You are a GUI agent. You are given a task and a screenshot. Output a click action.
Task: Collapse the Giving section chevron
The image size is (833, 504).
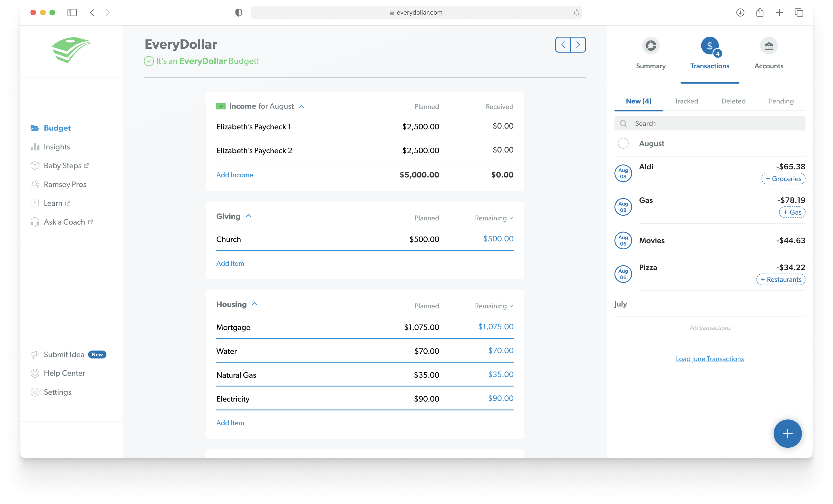248,216
